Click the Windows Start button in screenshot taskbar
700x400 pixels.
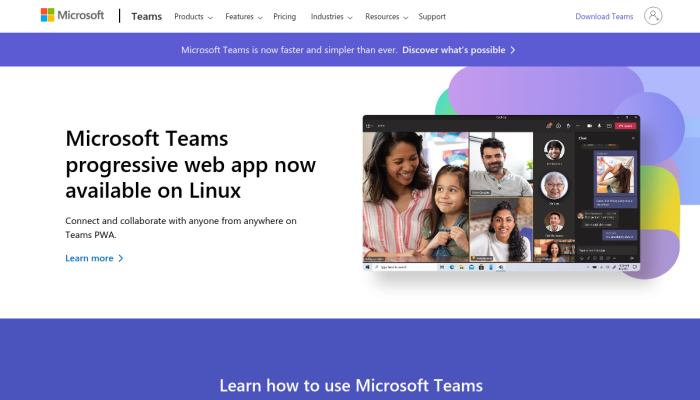[x=367, y=267]
